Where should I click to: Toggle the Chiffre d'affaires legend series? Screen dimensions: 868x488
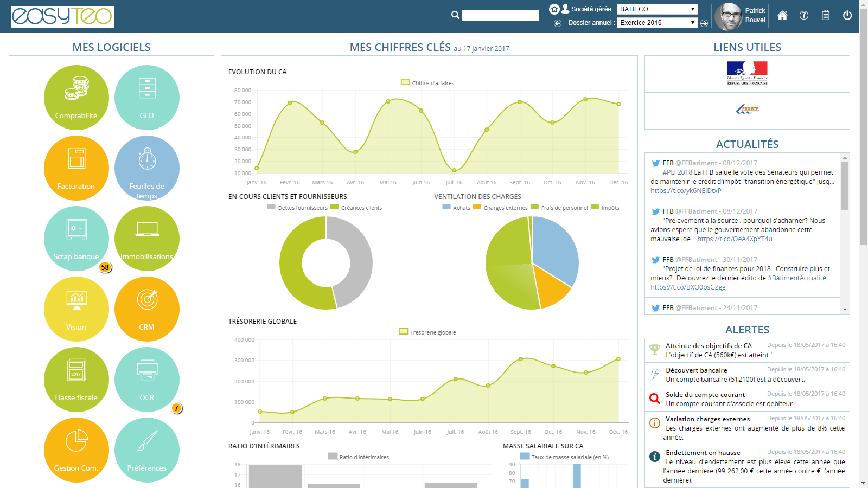coord(427,83)
